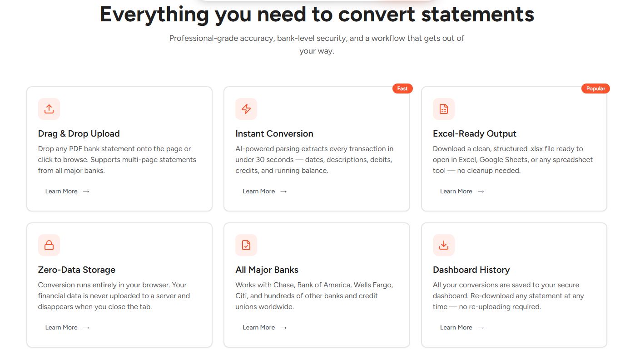Select the Drag & Drop Upload heading
Screen dimensions: 635x364
click(79, 134)
